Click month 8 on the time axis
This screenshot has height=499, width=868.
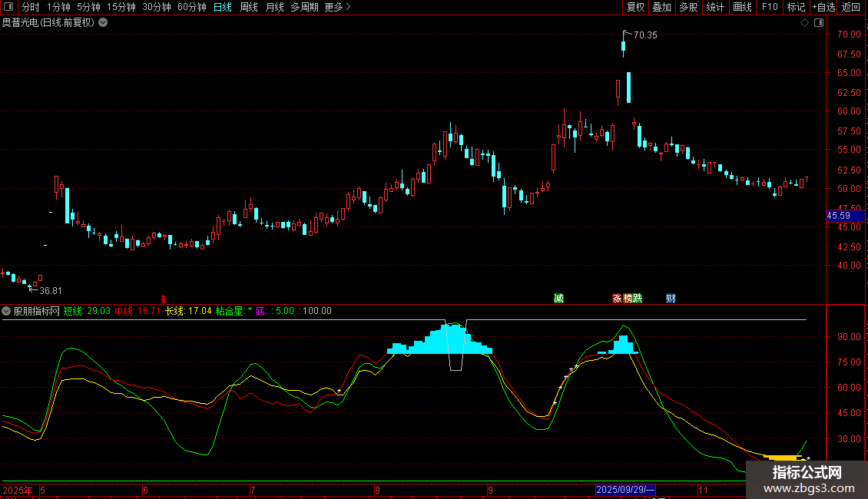point(377,490)
